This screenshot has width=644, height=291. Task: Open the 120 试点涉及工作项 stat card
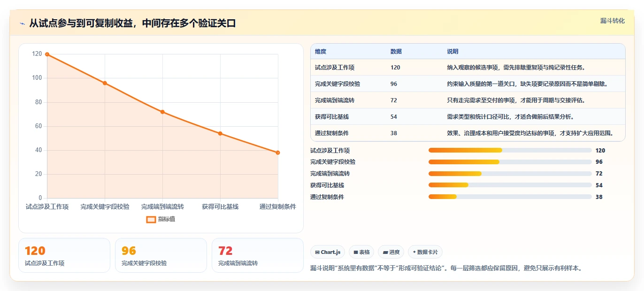(x=64, y=255)
